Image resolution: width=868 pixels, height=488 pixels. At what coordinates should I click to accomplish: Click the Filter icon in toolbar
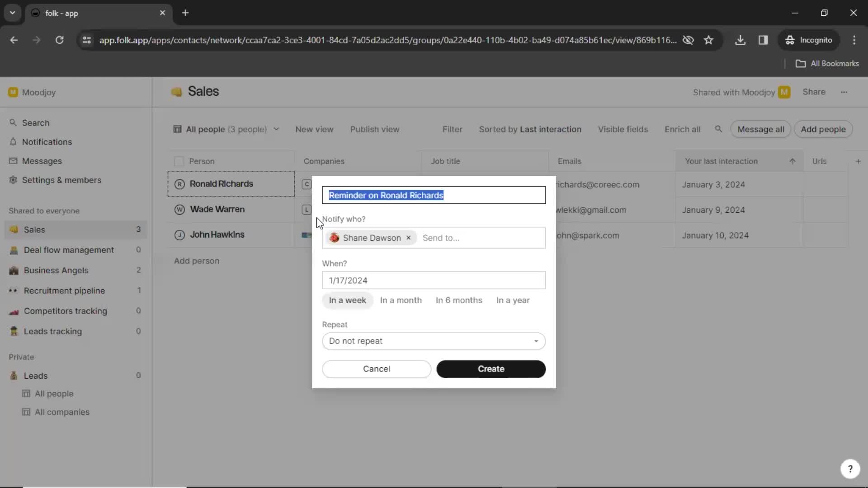pyautogui.click(x=452, y=129)
